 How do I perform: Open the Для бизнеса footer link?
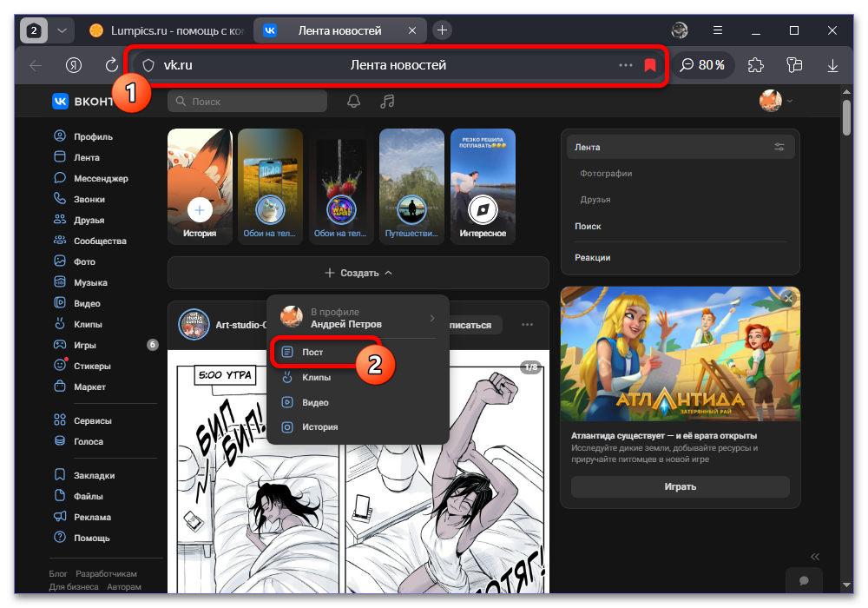click(x=74, y=587)
